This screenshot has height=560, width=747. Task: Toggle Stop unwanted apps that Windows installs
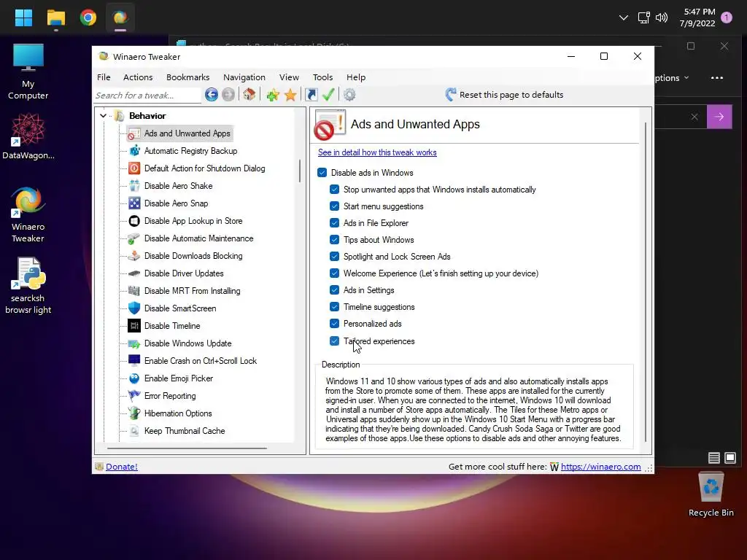(x=334, y=190)
